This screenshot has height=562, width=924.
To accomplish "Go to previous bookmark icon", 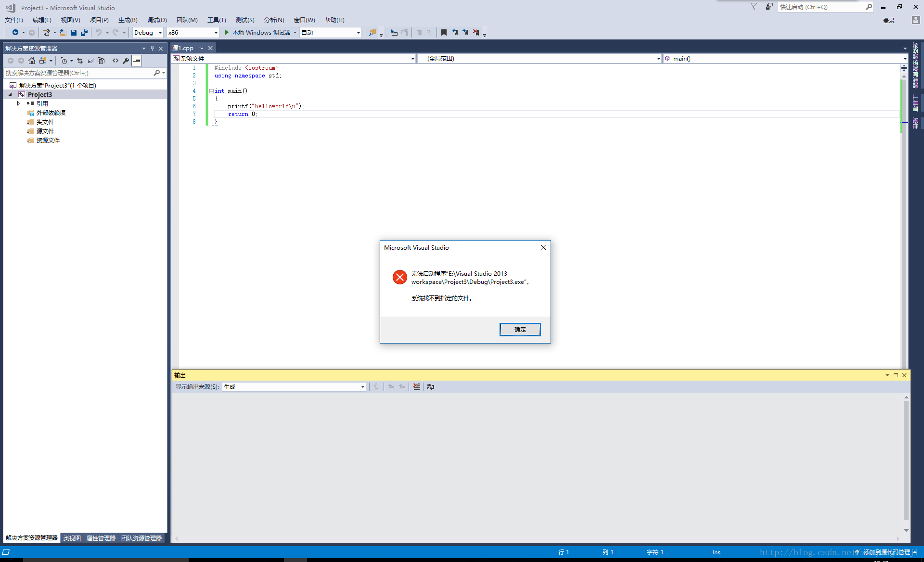I will (x=455, y=32).
